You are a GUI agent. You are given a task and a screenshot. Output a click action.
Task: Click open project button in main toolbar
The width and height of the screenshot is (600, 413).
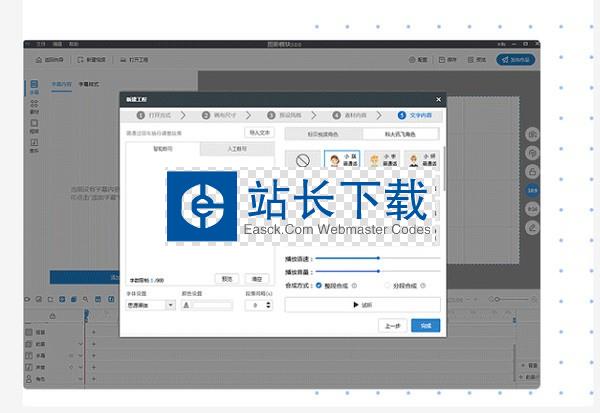click(x=134, y=60)
